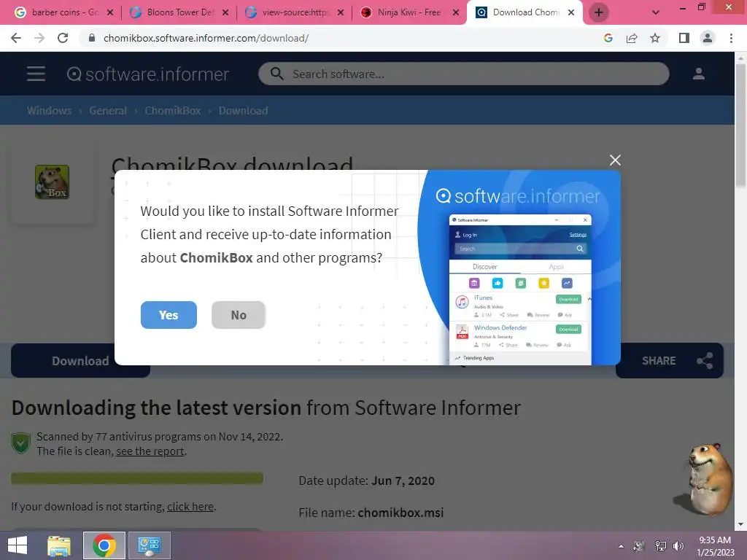Open File Explorer from taskbar

click(x=59, y=545)
